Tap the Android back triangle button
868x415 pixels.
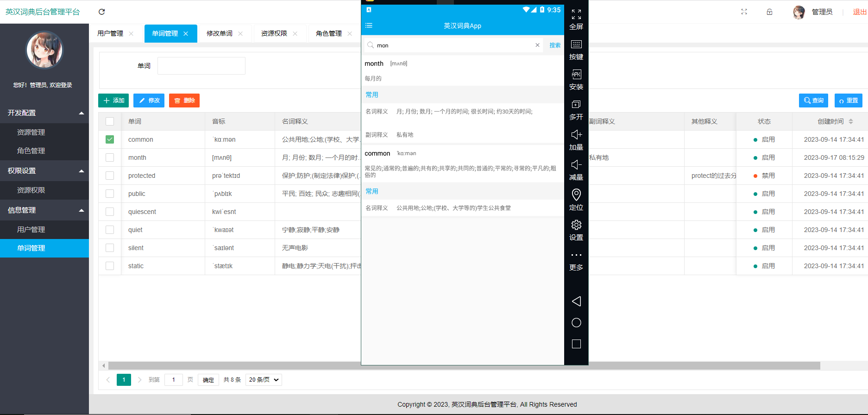click(x=576, y=302)
